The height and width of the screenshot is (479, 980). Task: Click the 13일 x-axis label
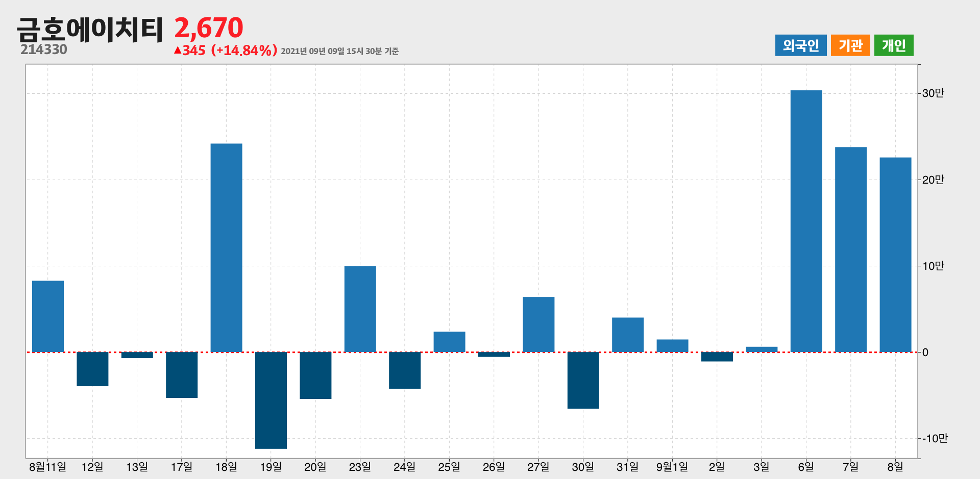(x=137, y=467)
